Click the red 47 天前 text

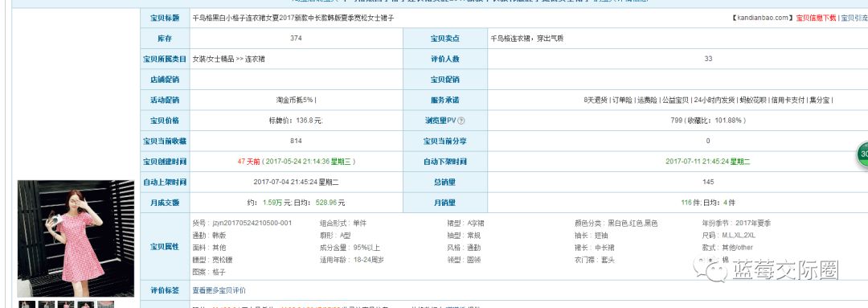coord(249,162)
